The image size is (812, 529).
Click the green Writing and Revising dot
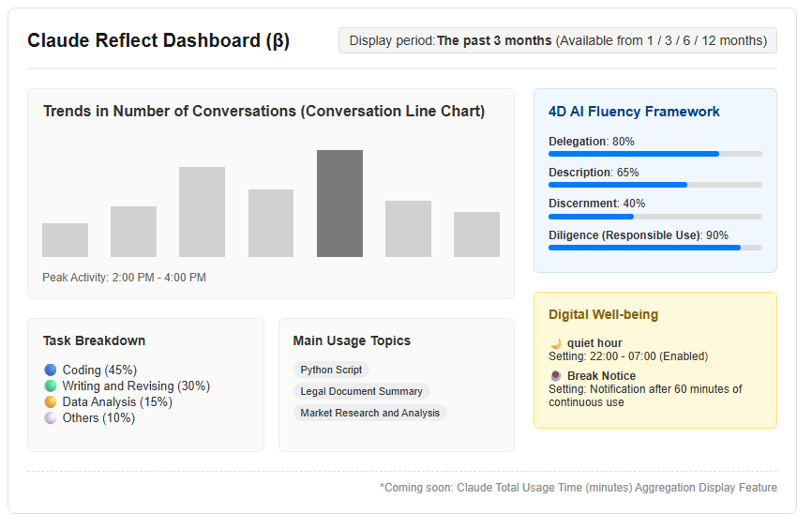(x=51, y=386)
